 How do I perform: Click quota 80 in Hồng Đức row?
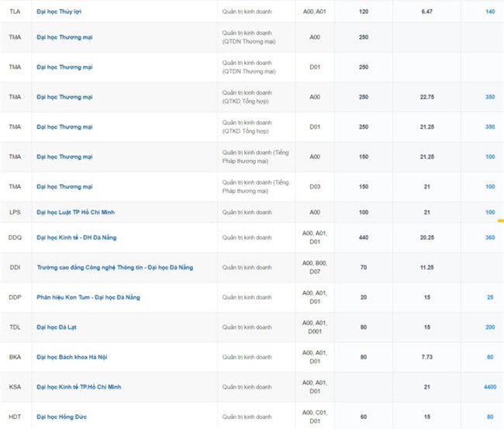(x=490, y=417)
